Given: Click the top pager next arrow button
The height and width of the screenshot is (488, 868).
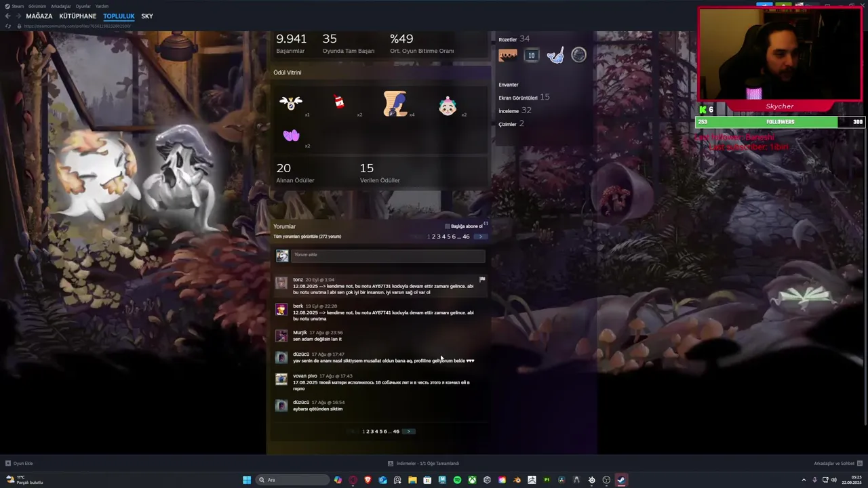Looking at the screenshot, I should point(480,237).
